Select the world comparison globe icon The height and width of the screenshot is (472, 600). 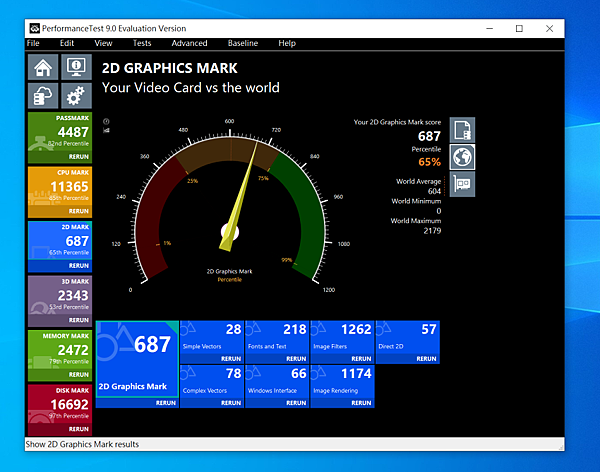(x=462, y=157)
